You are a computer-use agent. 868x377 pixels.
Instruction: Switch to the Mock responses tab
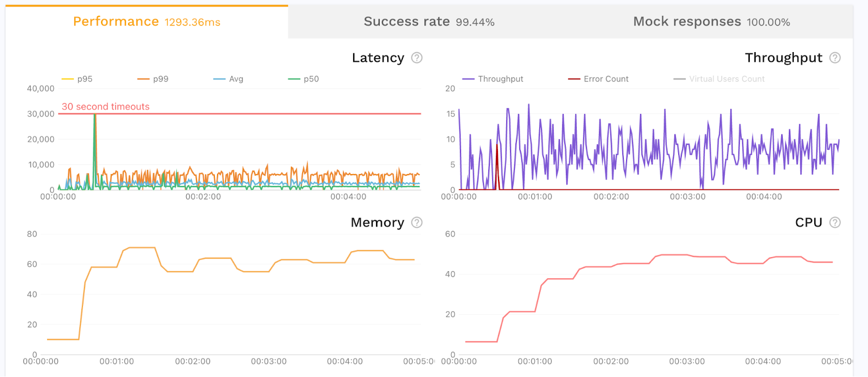coord(712,22)
